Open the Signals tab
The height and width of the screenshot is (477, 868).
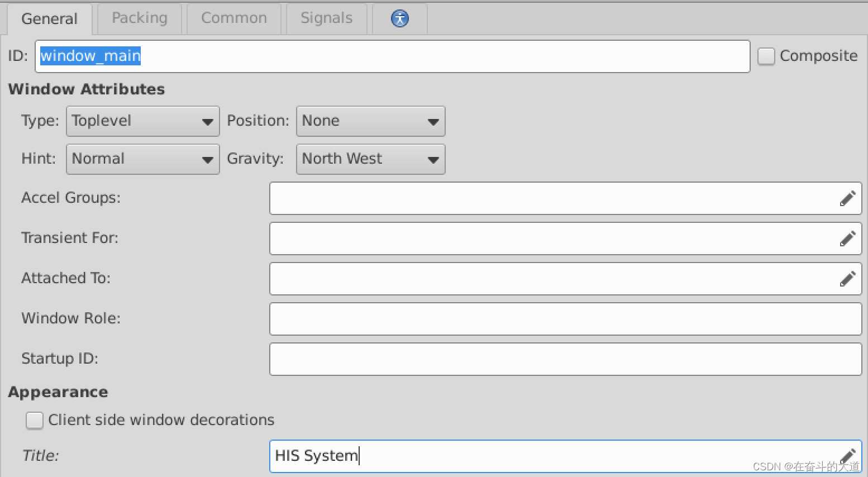coord(327,18)
